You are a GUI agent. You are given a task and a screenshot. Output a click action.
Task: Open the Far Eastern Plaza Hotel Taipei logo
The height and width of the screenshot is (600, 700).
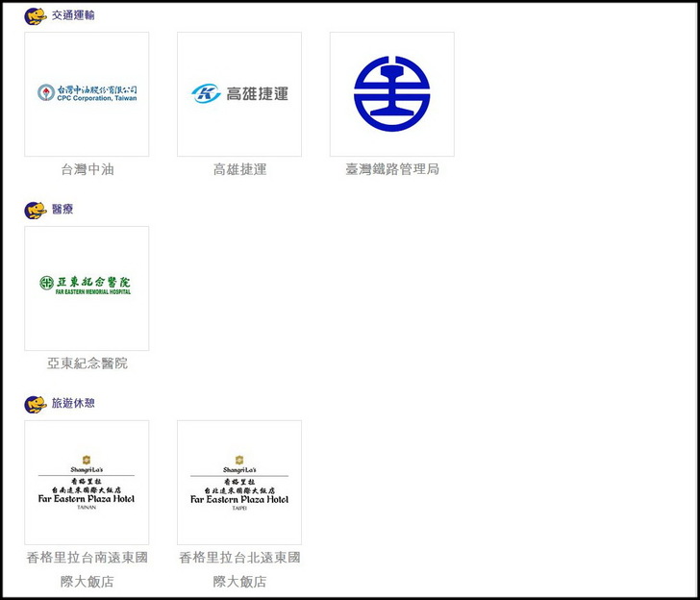239,483
